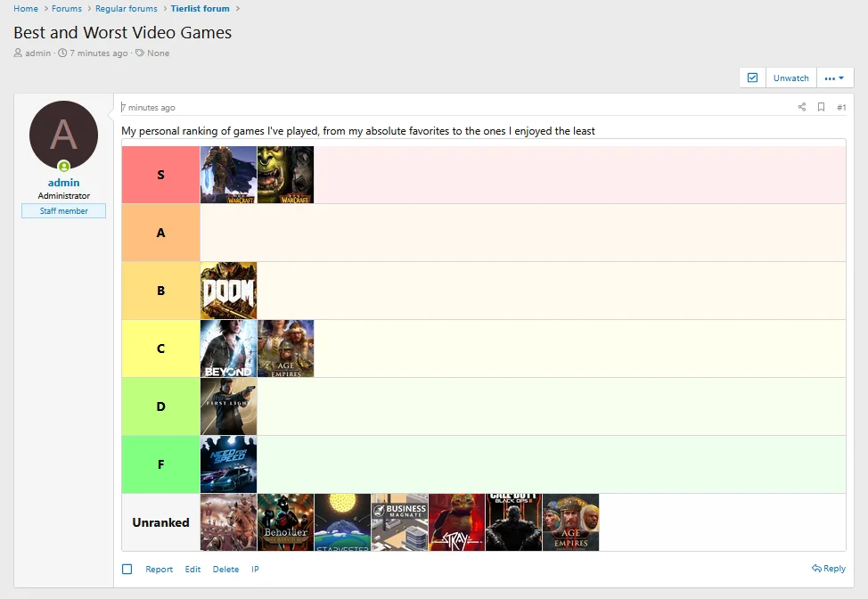
Task: Open Regular forums breadcrumb
Action: click(127, 8)
